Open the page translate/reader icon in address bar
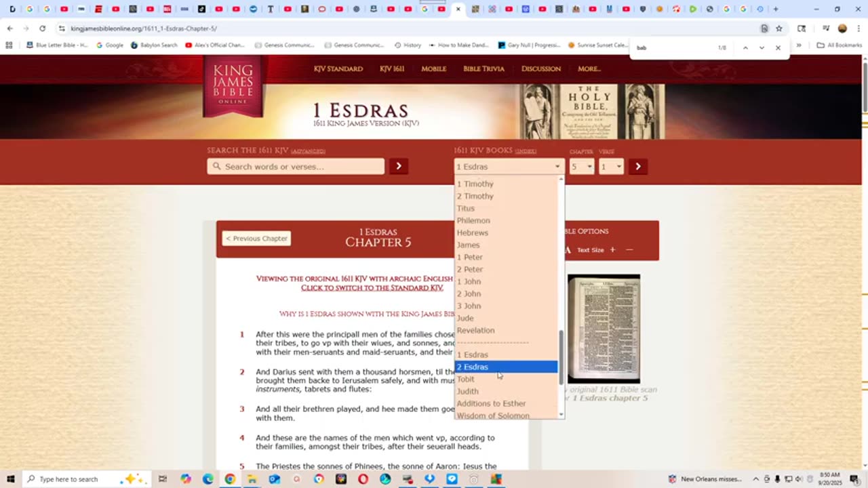The image size is (868, 488). 764,28
